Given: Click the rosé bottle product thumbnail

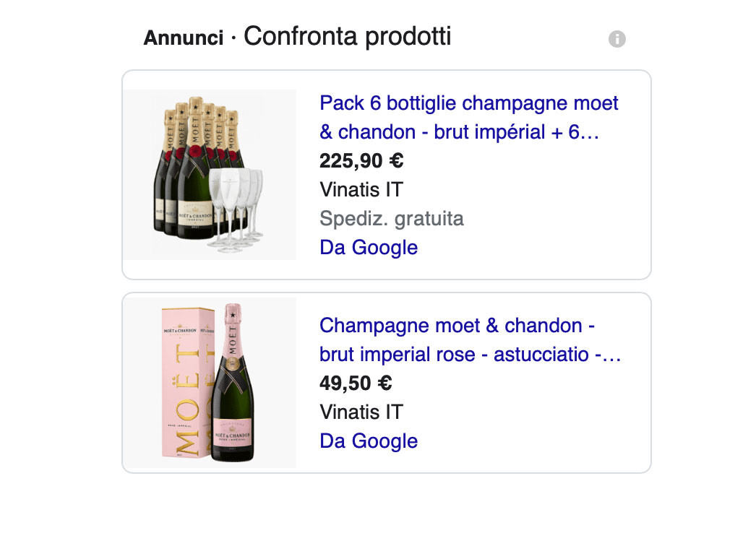Looking at the screenshot, I should tap(210, 383).
